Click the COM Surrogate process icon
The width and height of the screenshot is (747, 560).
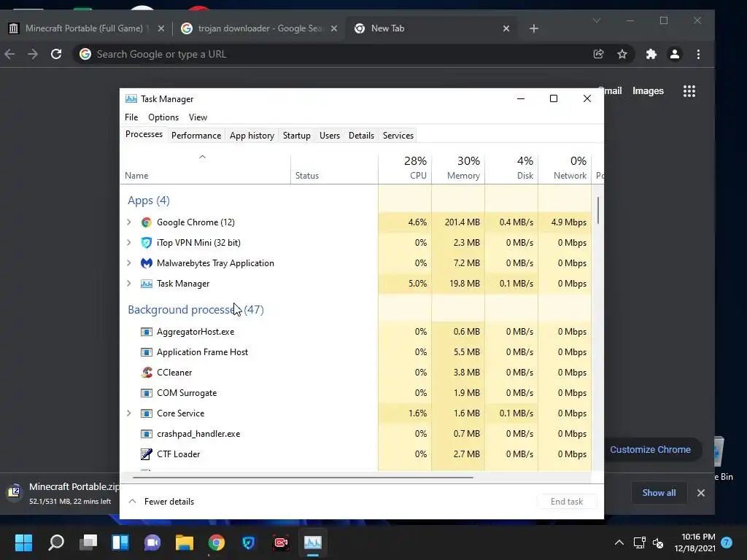tap(146, 393)
